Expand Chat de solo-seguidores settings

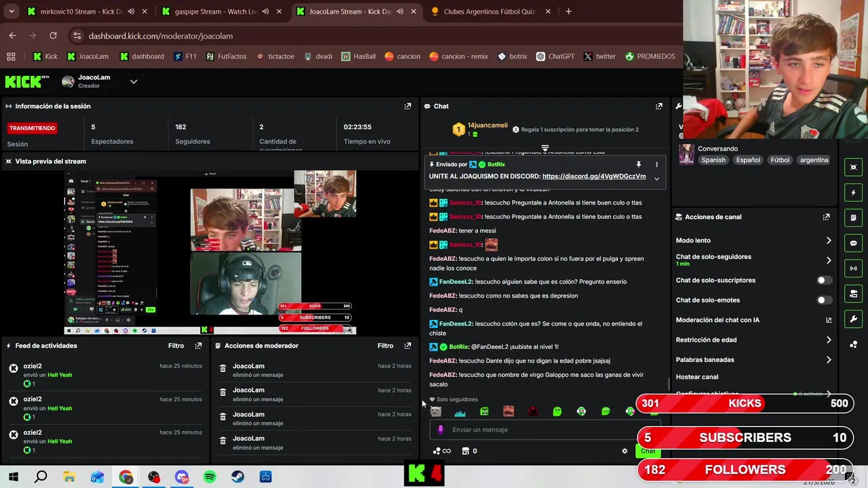point(828,260)
